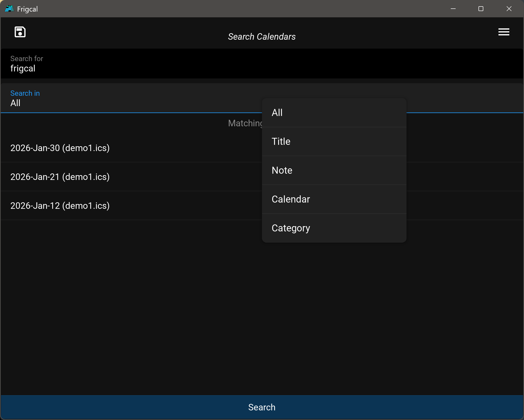Image resolution: width=524 pixels, height=420 pixels.
Task: Minimize the Frigcal window
Action: (453, 9)
